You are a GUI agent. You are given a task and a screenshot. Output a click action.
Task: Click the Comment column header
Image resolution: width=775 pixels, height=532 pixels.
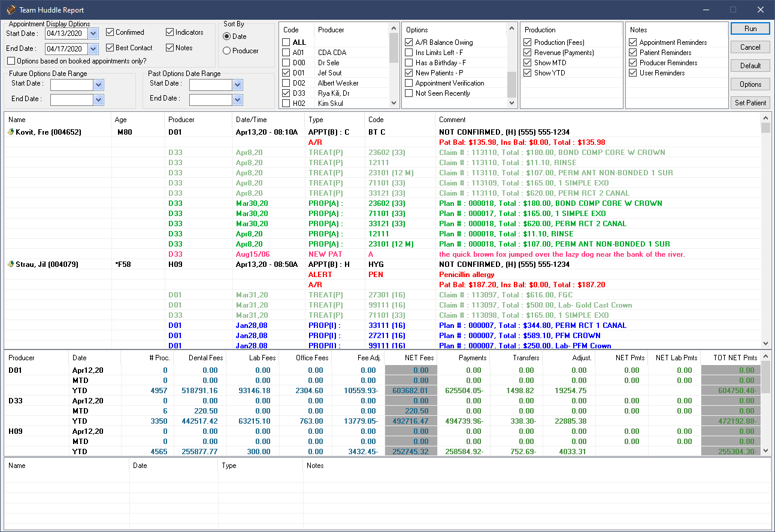point(598,120)
